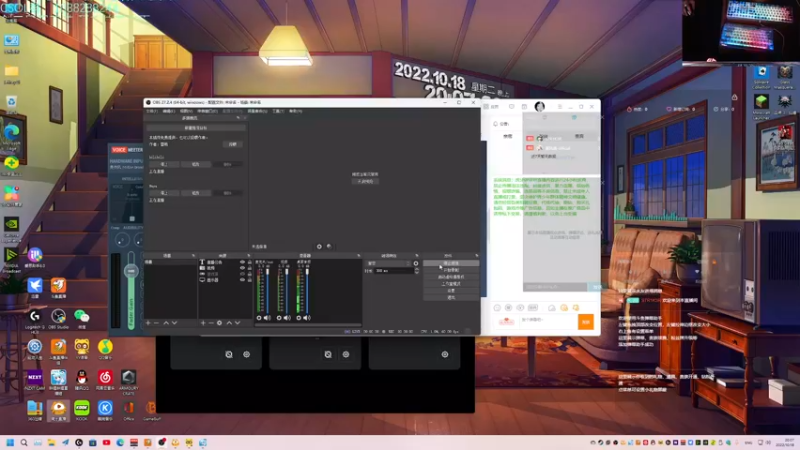Click the emoji icon in the chat window toolbar
The height and width of the screenshot is (450, 800).
pos(497,308)
